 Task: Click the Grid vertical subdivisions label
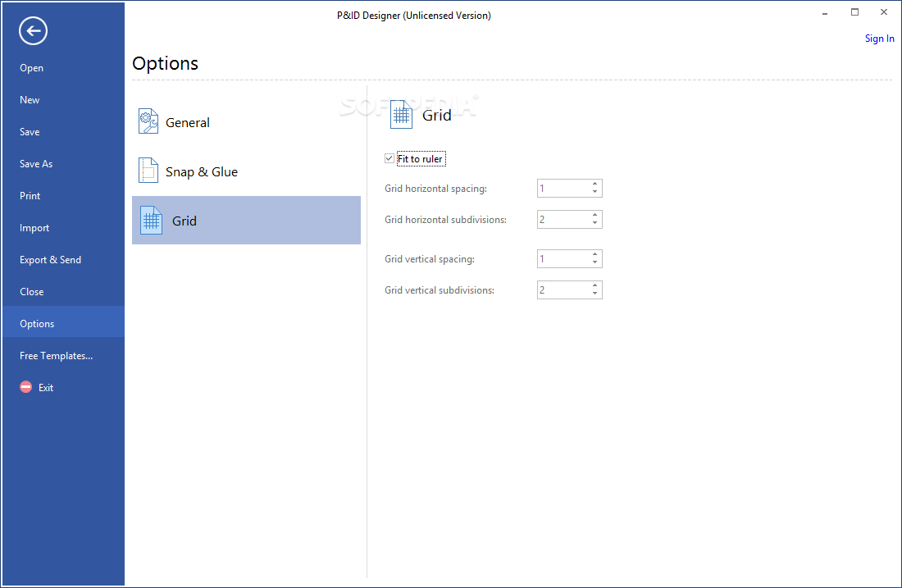[x=440, y=290]
